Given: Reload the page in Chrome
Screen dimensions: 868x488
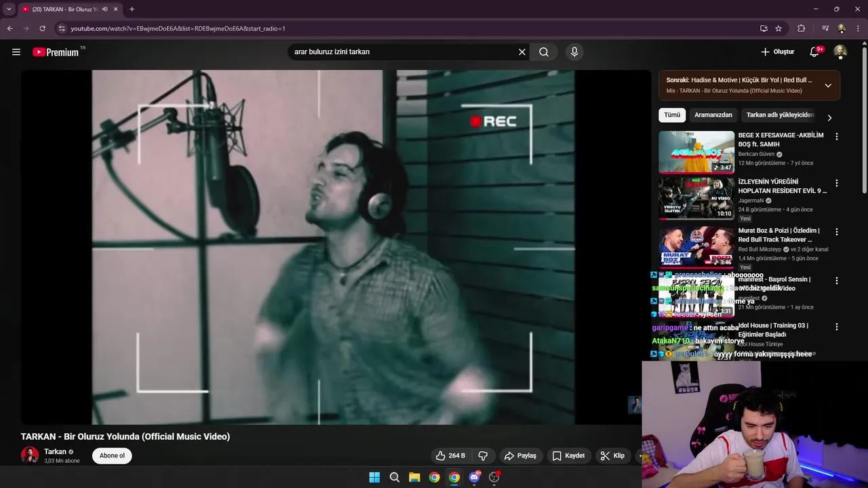Looking at the screenshot, I should (x=42, y=28).
